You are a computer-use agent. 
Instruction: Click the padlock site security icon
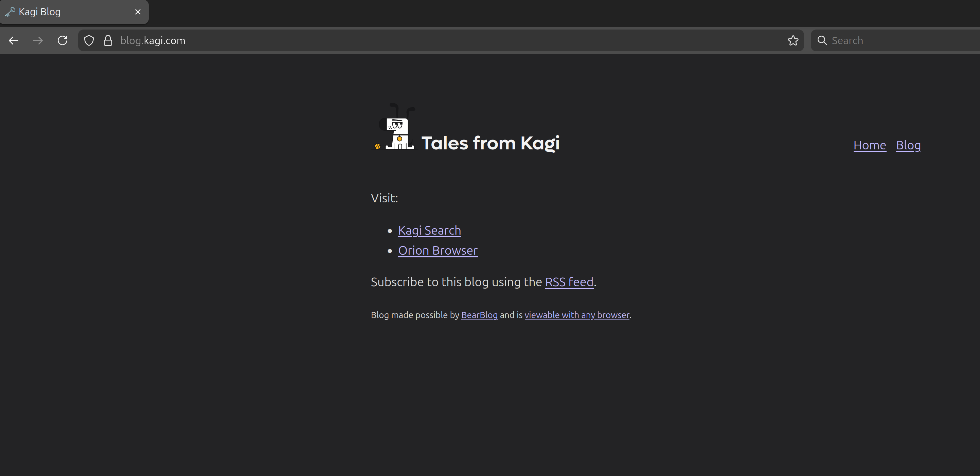(x=108, y=40)
